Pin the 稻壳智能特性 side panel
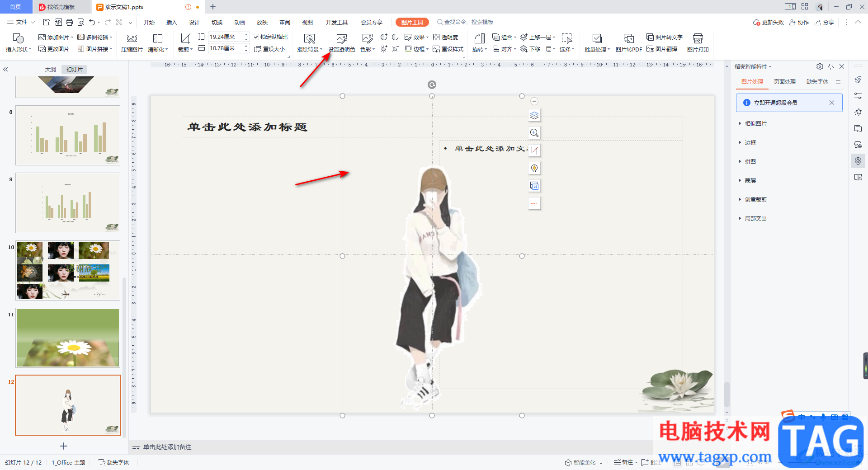Viewport: 868px width, 470px height. [x=830, y=66]
